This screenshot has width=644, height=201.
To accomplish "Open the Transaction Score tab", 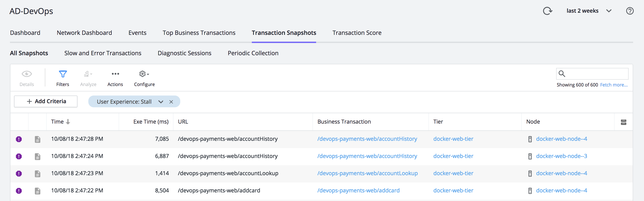I will tap(357, 33).
